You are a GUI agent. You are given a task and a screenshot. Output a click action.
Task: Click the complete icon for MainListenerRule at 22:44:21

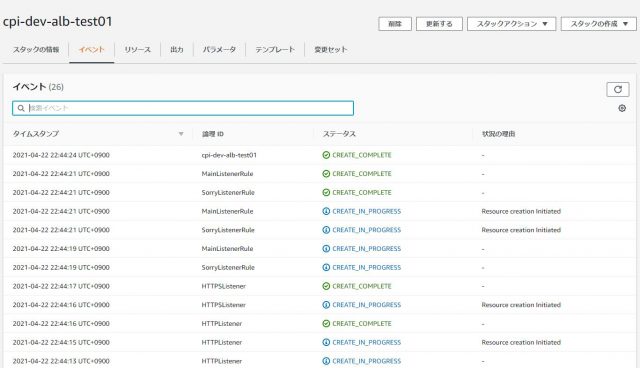click(x=326, y=174)
